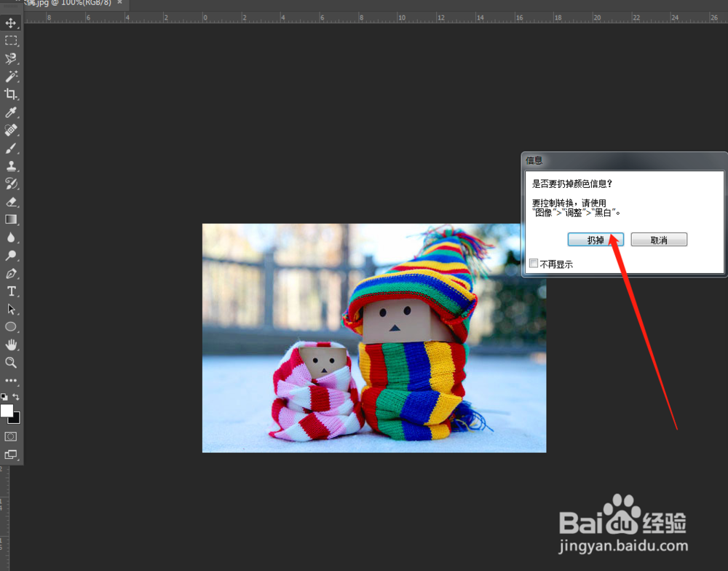
Task: Reset default foreground and background colors
Action: click(4, 397)
